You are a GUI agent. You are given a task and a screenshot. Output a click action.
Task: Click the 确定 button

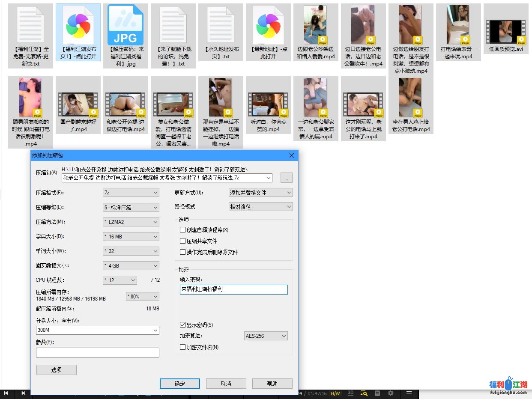[x=180, y=384]
